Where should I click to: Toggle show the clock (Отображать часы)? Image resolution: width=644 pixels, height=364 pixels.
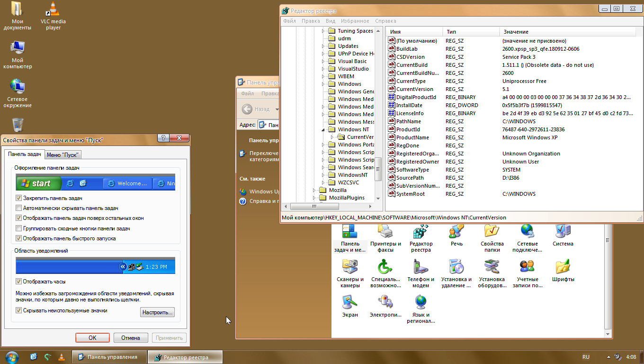19,282
